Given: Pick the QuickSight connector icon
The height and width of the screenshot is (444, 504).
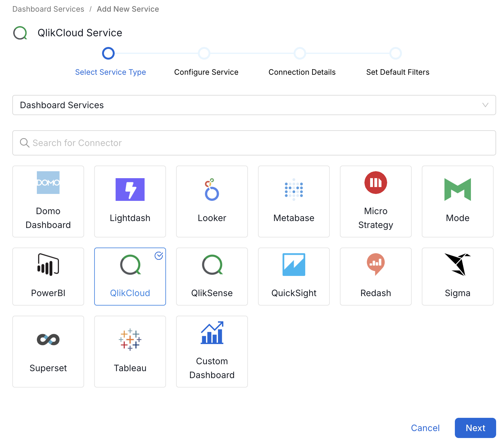Looking at the screenshot, I should 294,265.
